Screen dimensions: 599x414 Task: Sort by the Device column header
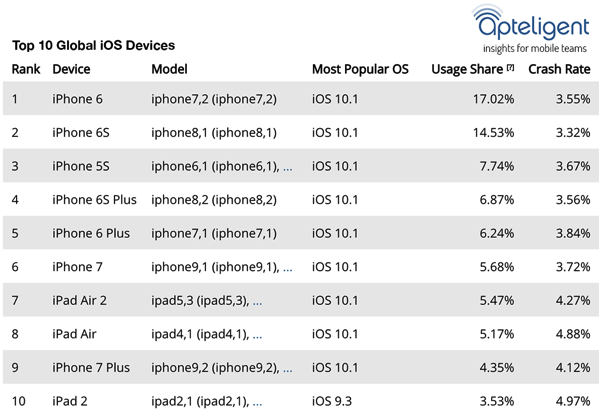pyautogui.click(x=71, y=69)
